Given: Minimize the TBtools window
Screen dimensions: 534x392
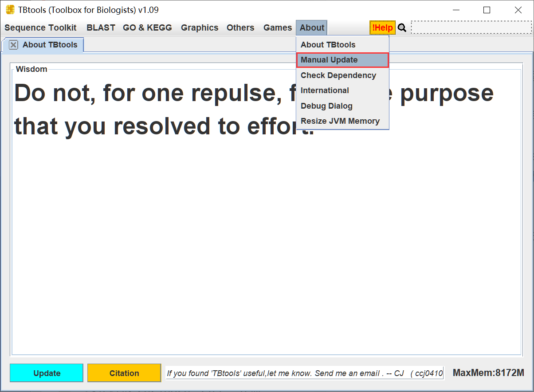Looking at the screenshot, I should [x=455, y=10].
